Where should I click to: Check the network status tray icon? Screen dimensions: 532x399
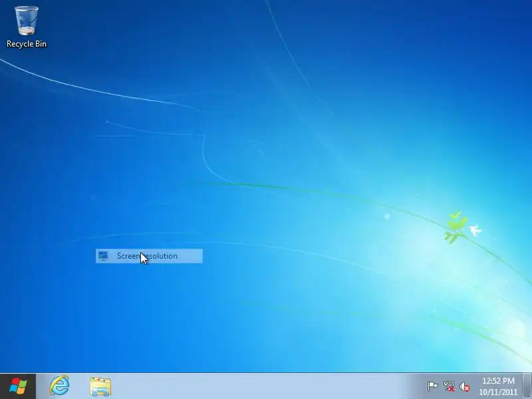click(449, 386)
